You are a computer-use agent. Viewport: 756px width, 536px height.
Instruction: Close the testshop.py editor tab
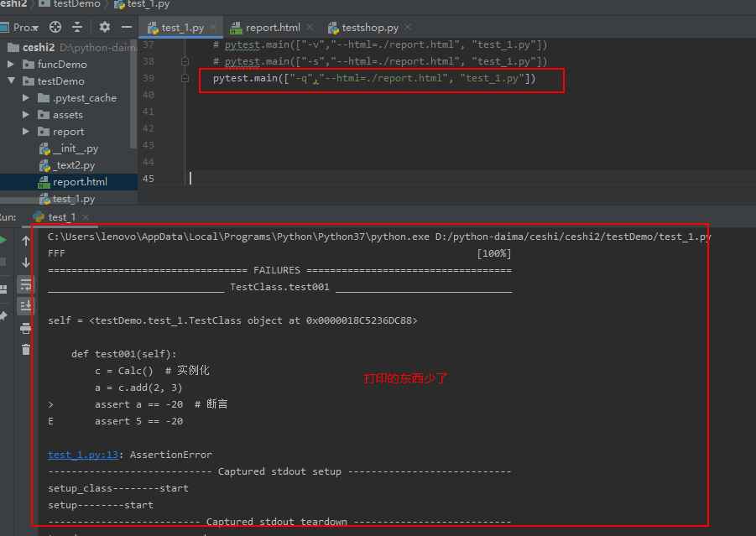(x=408, y=27)
